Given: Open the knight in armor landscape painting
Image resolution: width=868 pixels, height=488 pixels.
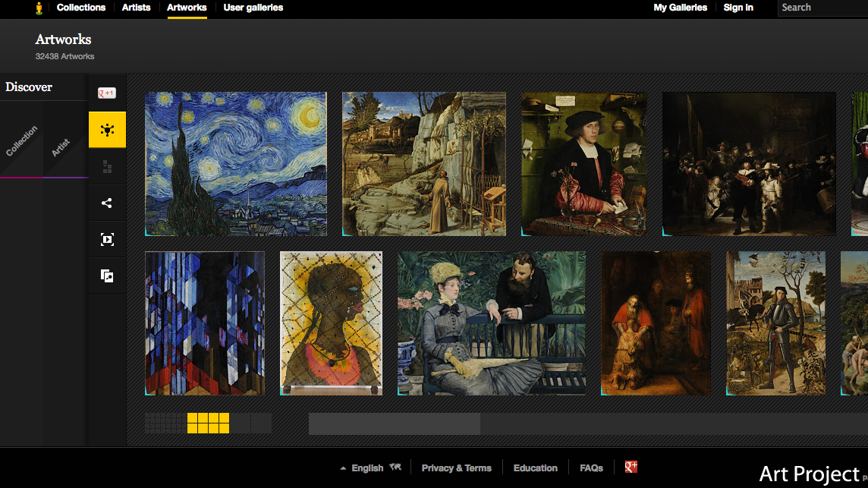Looking at the screenshot, I should tap(775, 323).
